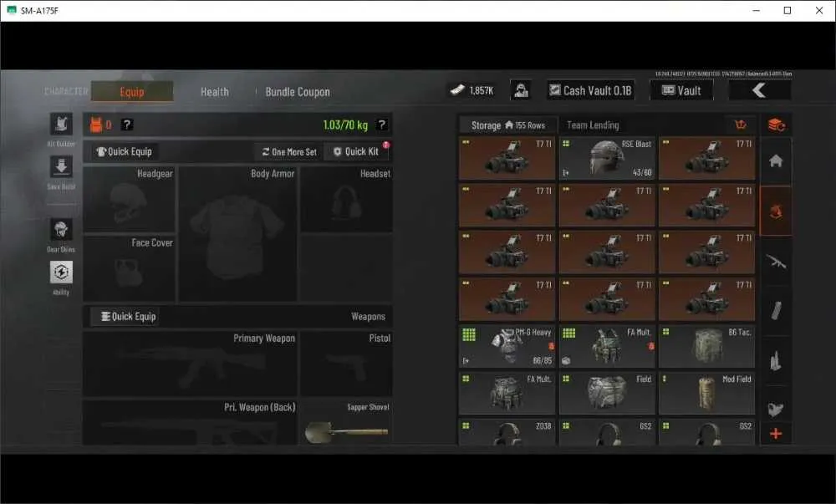Click the question mark beside the armor value
Screen dimensions: 836x504
(x=126, y=125)
